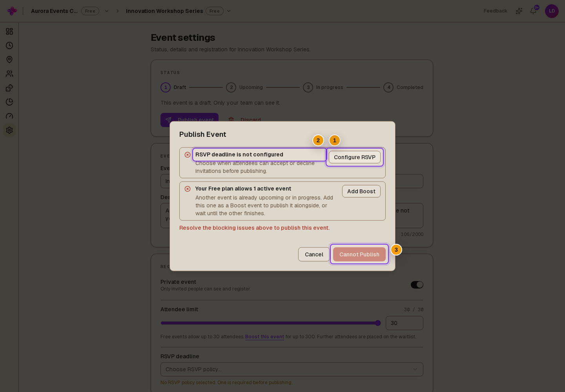Open the LD user avatar menu
This screenshot has width=565, height=392.
tap(552, 11)
